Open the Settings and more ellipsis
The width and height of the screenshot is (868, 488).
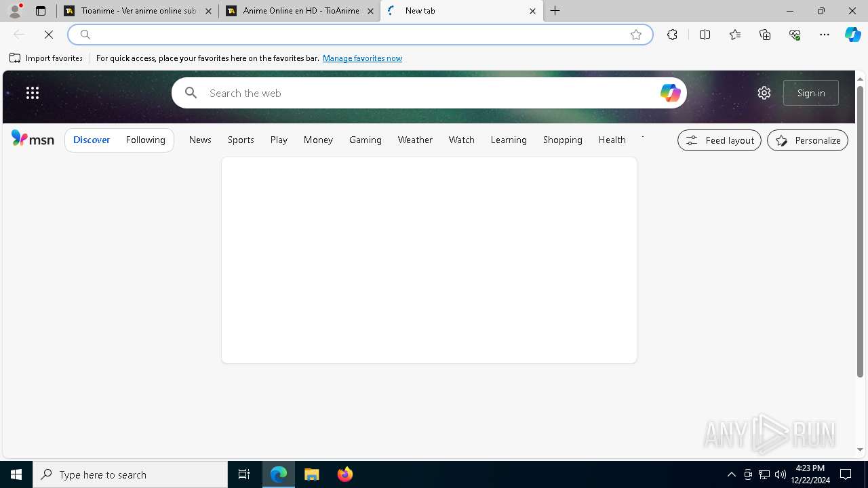[x=825, y=35]
